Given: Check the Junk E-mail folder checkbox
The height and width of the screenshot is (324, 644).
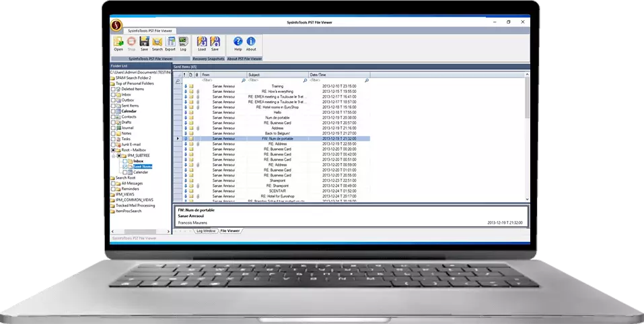Looking at the screenshot, I should tap(113, 144).
